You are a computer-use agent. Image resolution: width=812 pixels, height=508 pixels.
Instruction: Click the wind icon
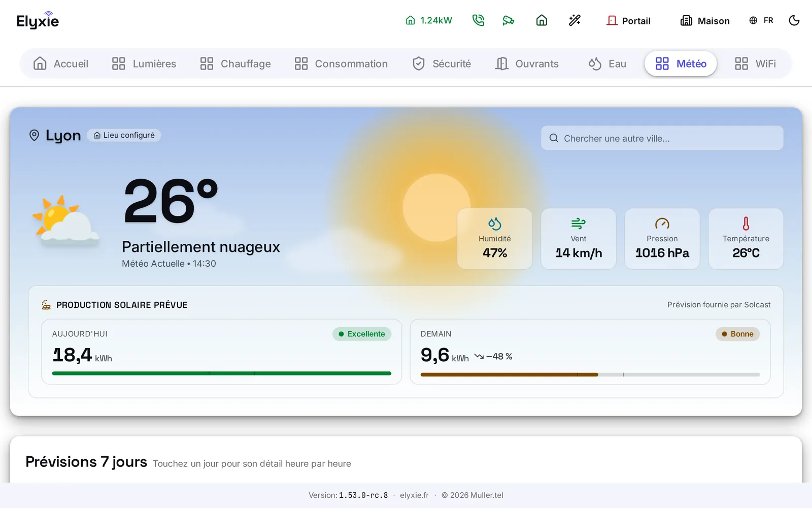[579, 224]
